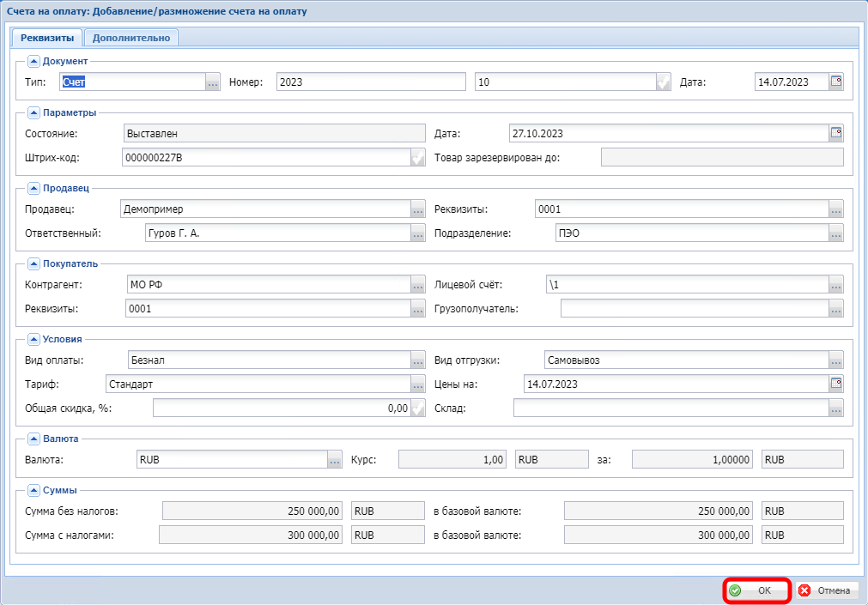
Task: Select the Реквизиты tab
Action: [x=46, y=38]
